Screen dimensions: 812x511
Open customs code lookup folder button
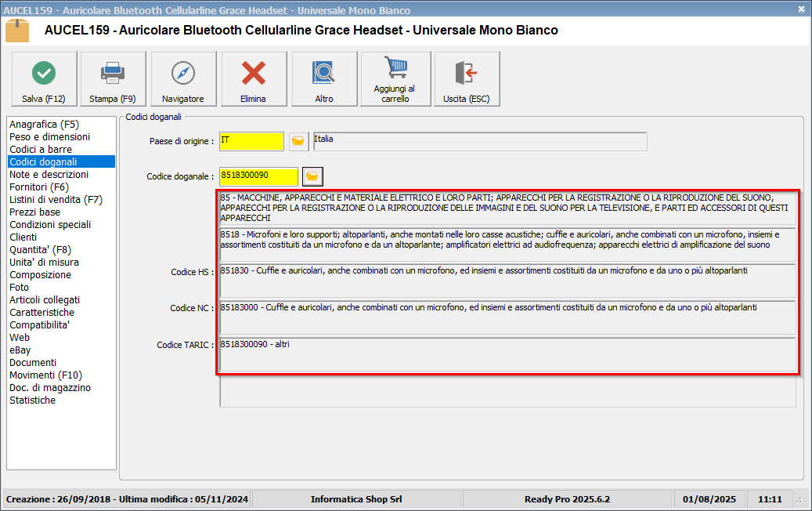(x=312, y=176)
